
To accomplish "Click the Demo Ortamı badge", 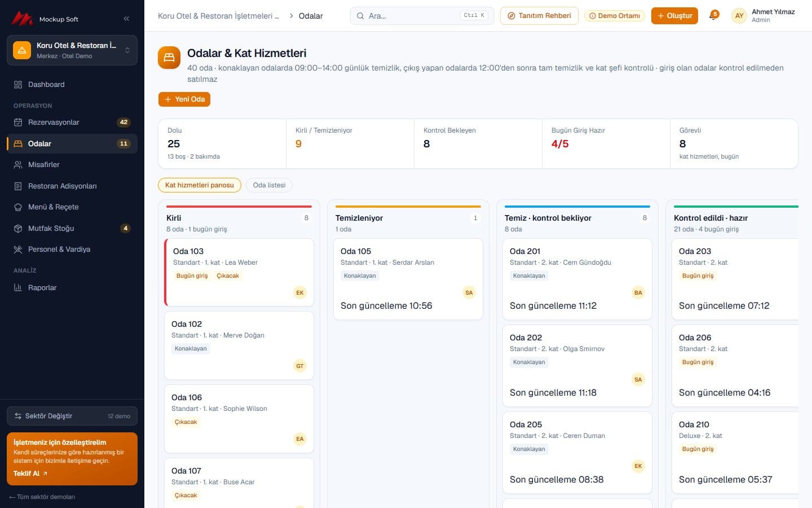I will click(615, 16).
